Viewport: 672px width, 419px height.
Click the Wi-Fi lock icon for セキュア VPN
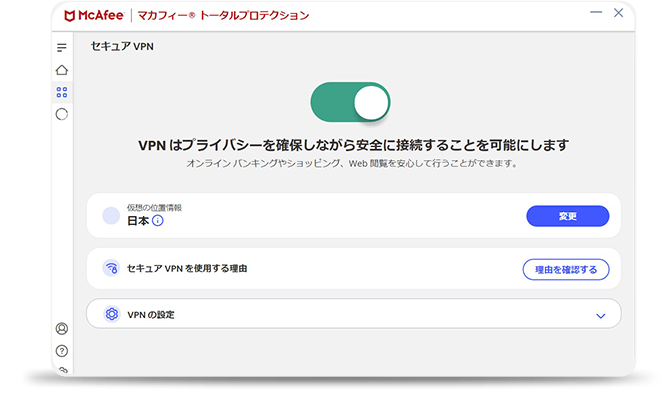coord(111,269)
